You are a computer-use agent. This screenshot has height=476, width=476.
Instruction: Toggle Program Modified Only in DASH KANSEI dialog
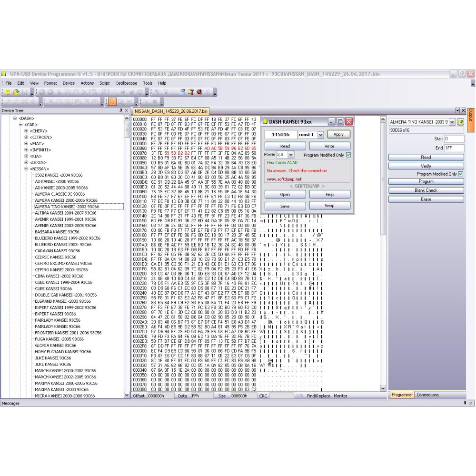348,155
